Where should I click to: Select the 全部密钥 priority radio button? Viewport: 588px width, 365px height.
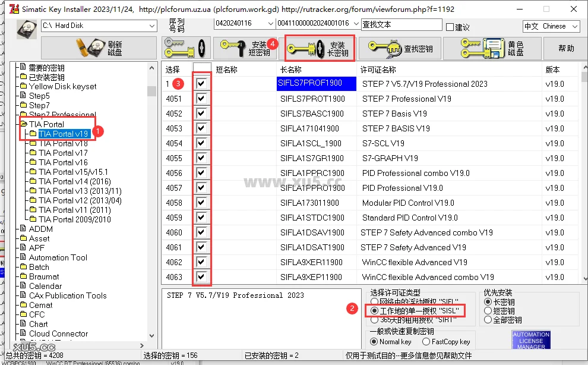point(488,320)
